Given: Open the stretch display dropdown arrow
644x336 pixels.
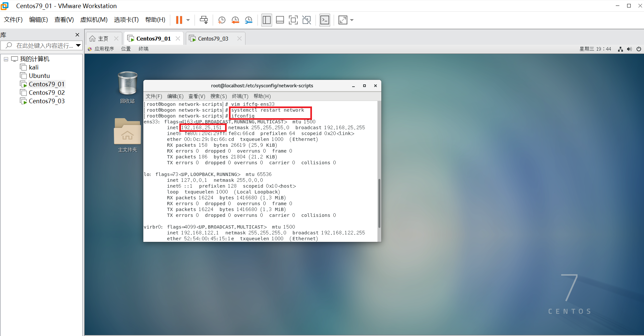Looking at the screenshot, I should pos(352,20).
